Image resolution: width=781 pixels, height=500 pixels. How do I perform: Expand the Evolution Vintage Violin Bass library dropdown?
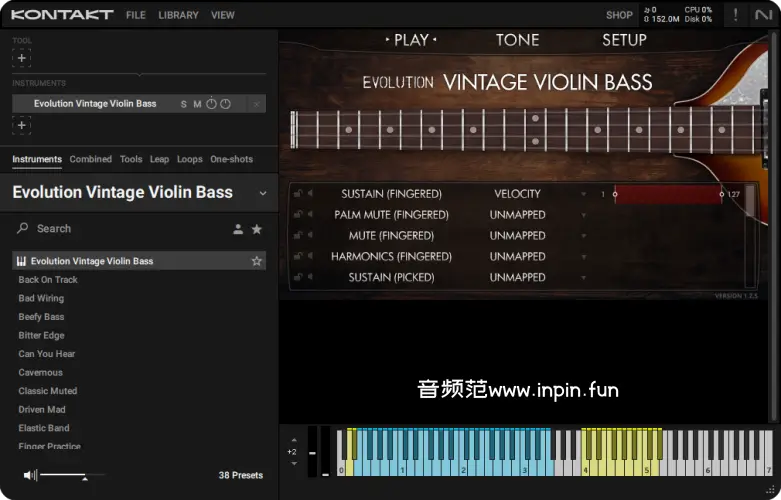[x=263, y=193]
